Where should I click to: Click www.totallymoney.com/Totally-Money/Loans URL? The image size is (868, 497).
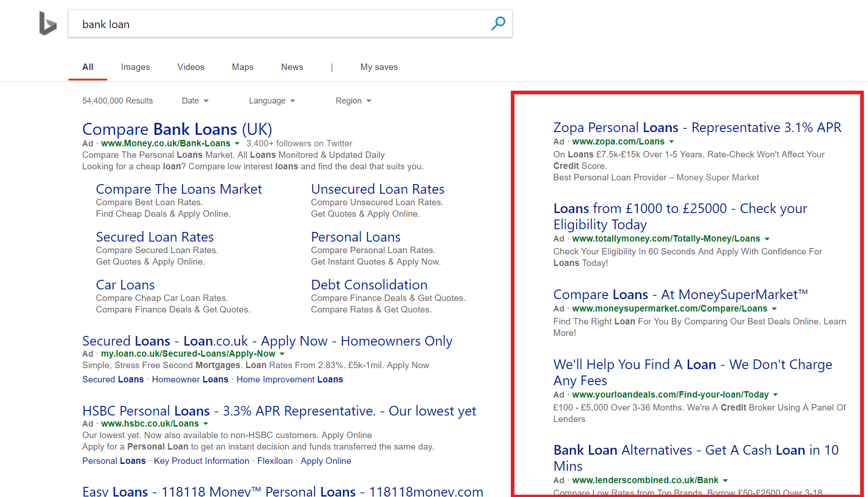[x=666, y=239]
